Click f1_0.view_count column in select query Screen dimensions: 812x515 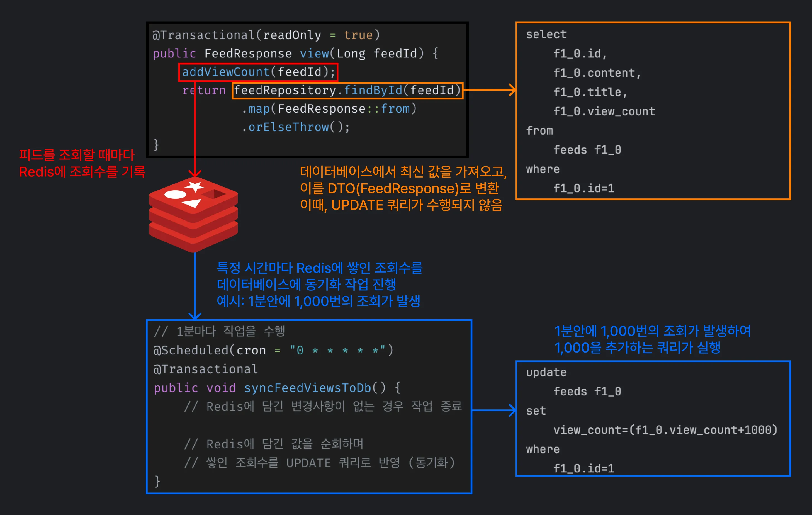[604, 111]
